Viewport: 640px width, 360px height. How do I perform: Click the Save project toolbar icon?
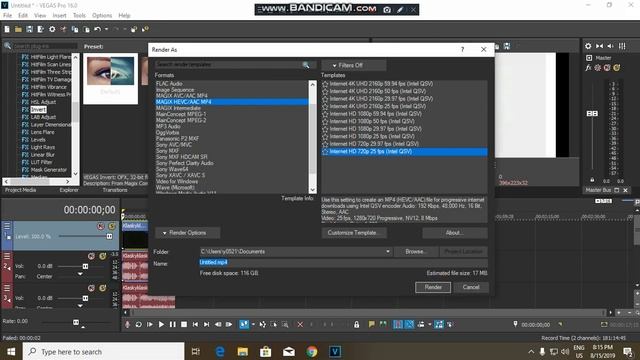pyautogui.click(x=29, y=29)
